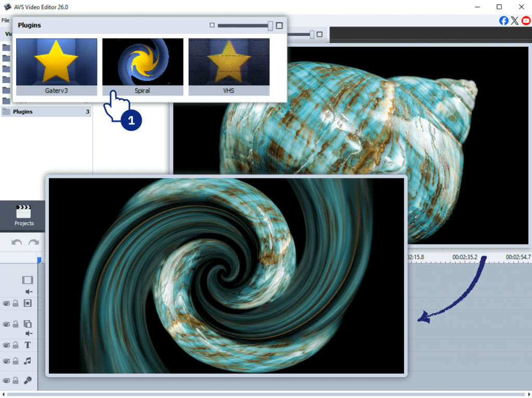Open the File menu
Viewport: 532px width, 398px height.
click(5, 20)
